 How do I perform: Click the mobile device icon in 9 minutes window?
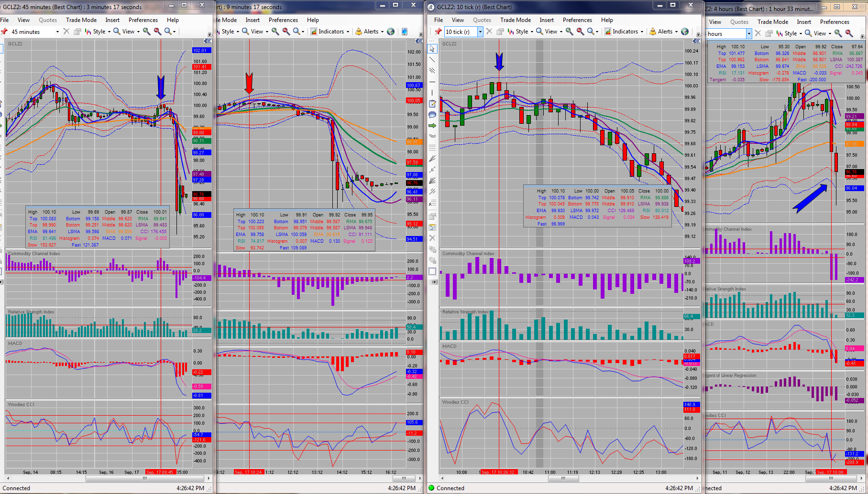[405, 32]
